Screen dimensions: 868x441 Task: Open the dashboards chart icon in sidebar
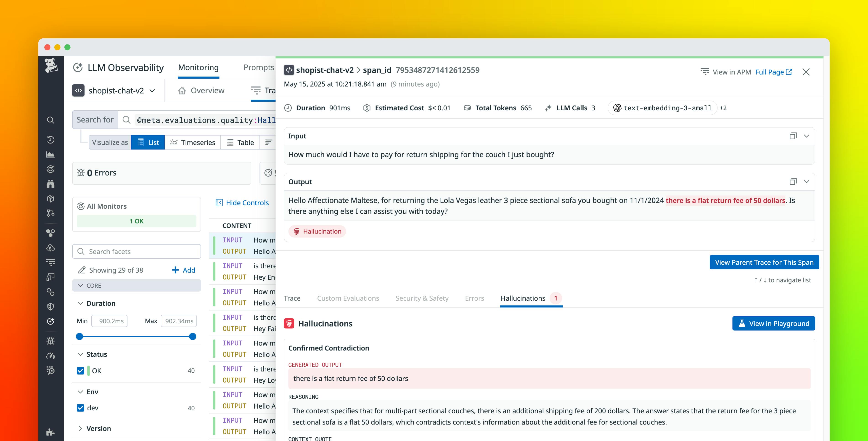[50, 154]
